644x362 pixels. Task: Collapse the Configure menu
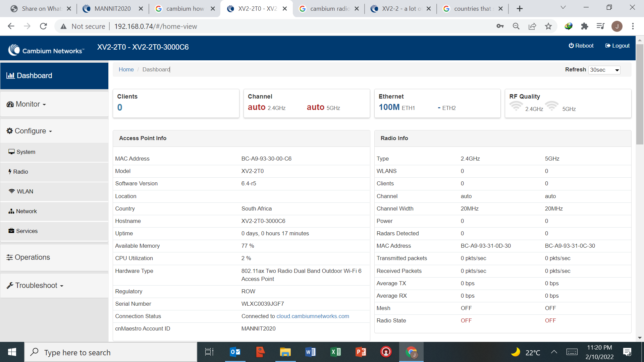coord(30,131)
